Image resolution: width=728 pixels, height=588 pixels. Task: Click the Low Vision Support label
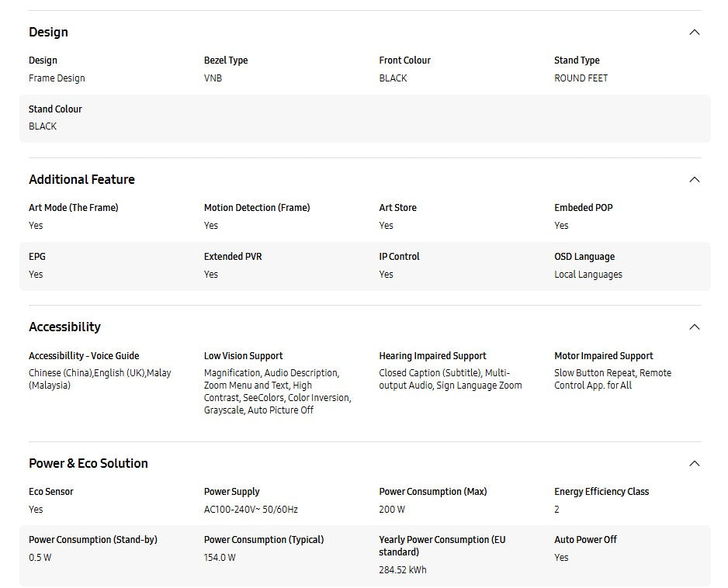tap(243, 356)
